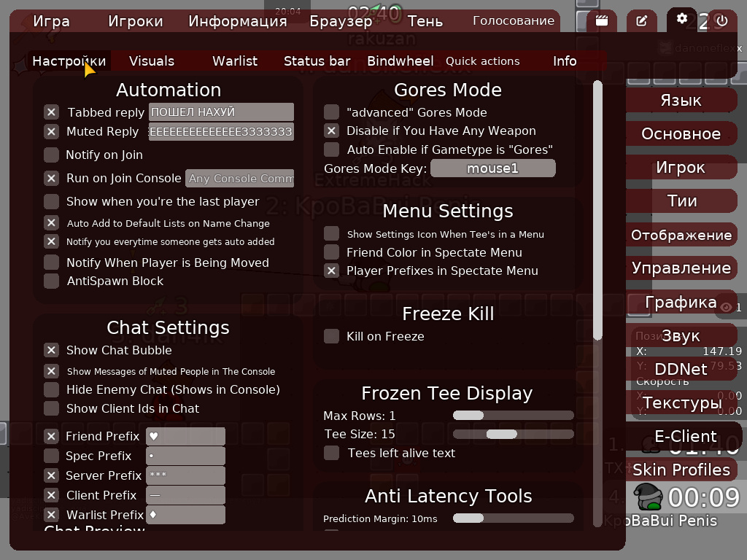Enable Friend Color in Spectate Menu
This screenshot has height=560, width=747.
tap(332, 252)
